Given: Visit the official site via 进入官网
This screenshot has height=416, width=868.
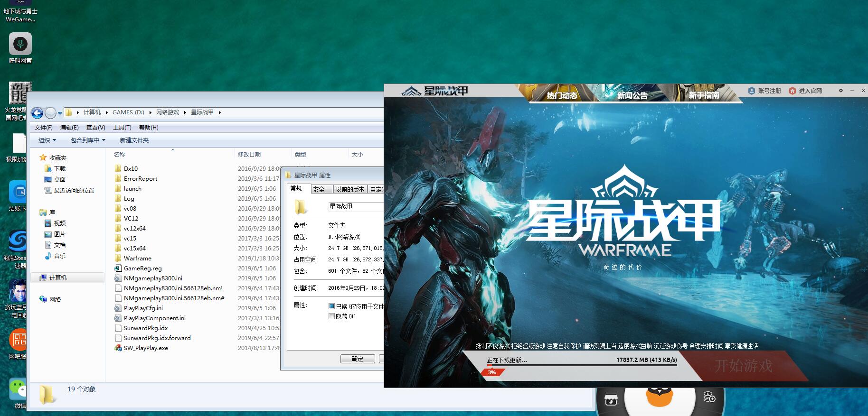Looking at the screenshot, I should [805, 91].
